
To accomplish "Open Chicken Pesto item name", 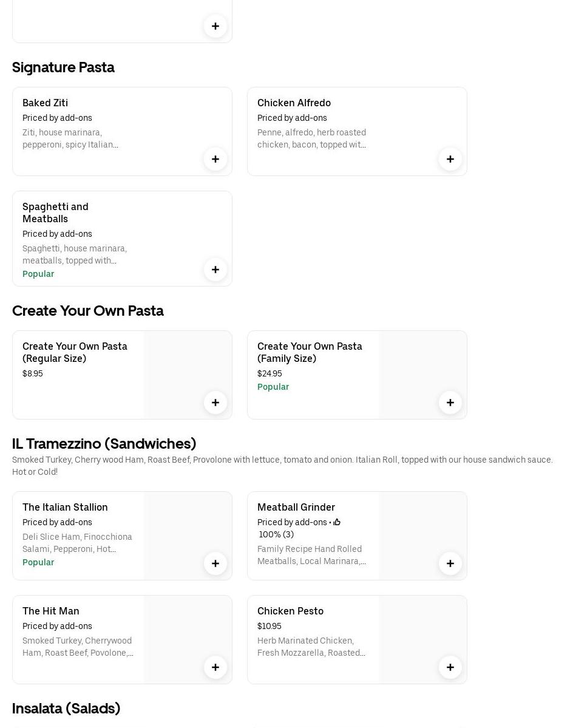I will point(290,611).
